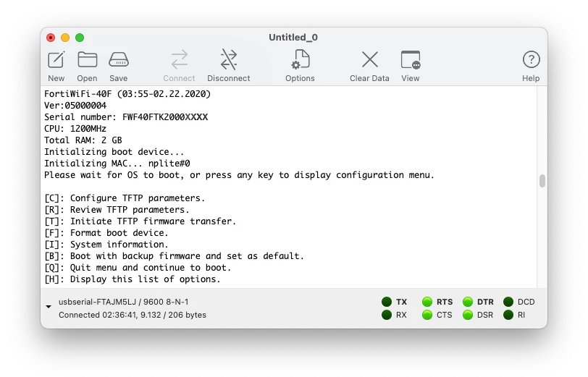Click the 'Please wait for OS to boot' line
This screenshot has width=588, height=377.
(x=239, y=175)
